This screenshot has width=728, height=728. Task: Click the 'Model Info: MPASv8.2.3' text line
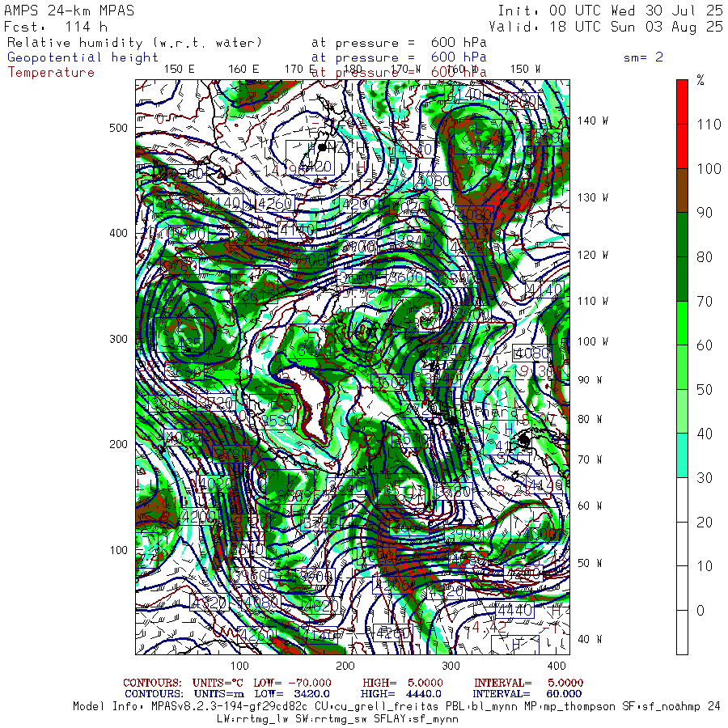pyautogui.click(x=396, y=707)
